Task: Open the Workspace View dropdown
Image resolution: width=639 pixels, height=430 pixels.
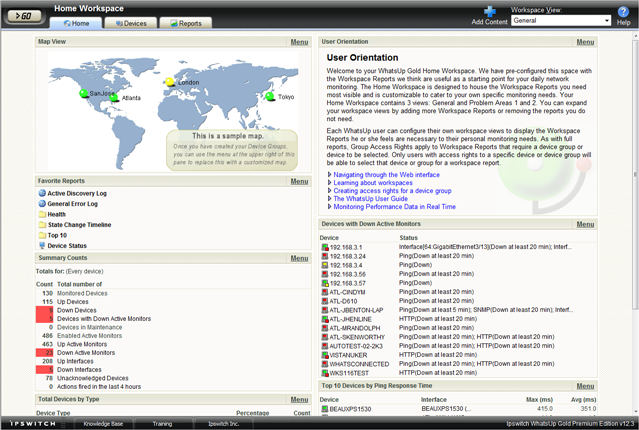Action: tap(560, 20)
